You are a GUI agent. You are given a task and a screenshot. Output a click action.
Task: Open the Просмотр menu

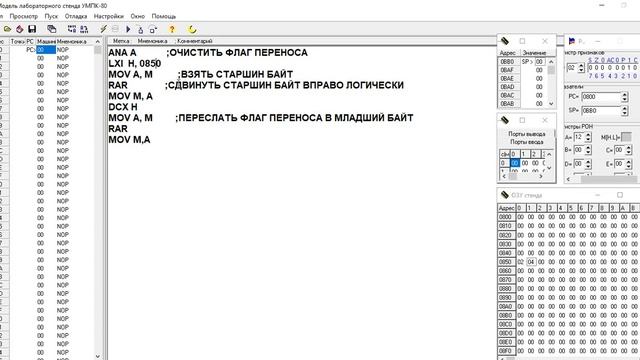click(24, 16)
